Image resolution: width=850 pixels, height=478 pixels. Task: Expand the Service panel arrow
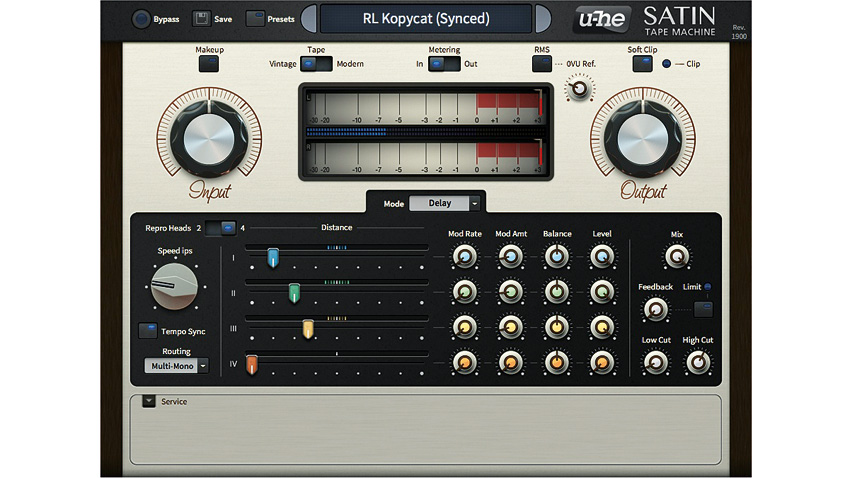(x=149, y=401)
